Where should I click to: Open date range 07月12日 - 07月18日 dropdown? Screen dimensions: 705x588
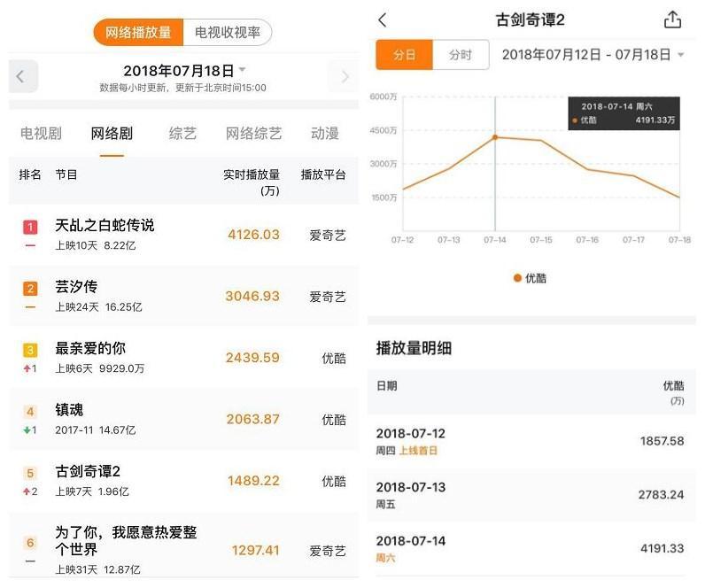pyautogui.click(x=593, y=55)
